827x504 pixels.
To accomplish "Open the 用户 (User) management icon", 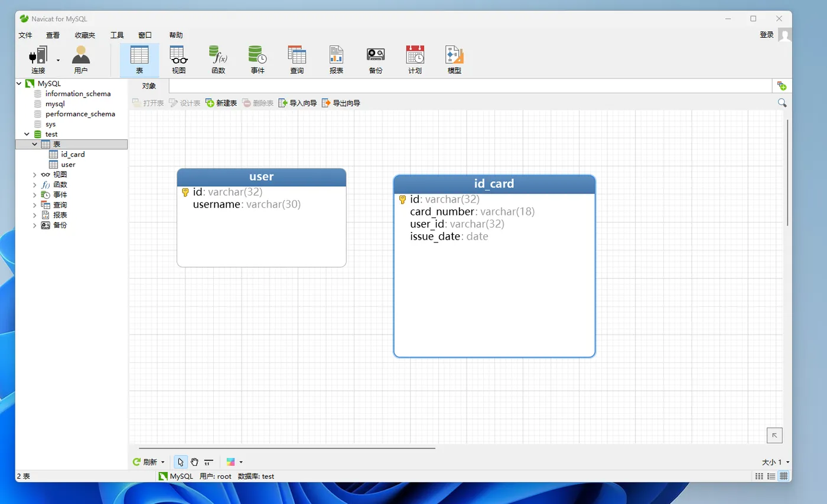I will coord(81,60).
